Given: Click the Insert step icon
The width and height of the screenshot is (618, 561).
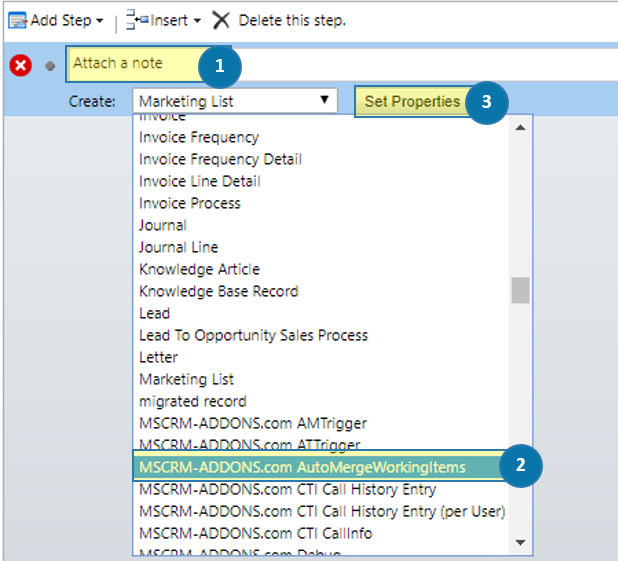Looking at the screenshot, I should click(137, 20).
